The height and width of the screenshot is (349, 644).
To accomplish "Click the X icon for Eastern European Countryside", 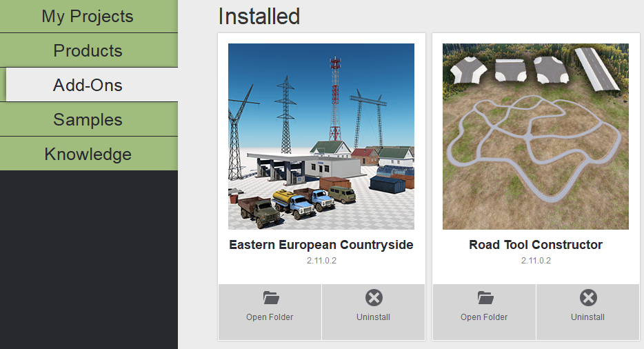I will [374, 298].
